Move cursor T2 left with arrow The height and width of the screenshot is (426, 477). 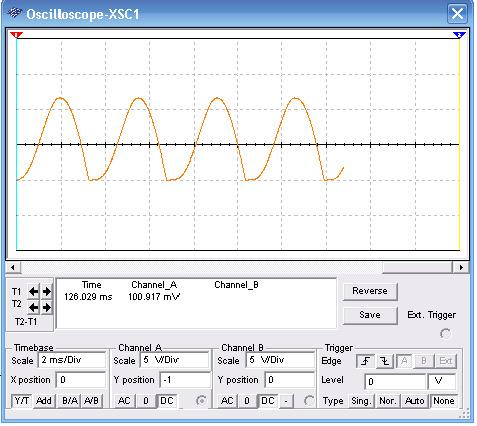(33, 307)
